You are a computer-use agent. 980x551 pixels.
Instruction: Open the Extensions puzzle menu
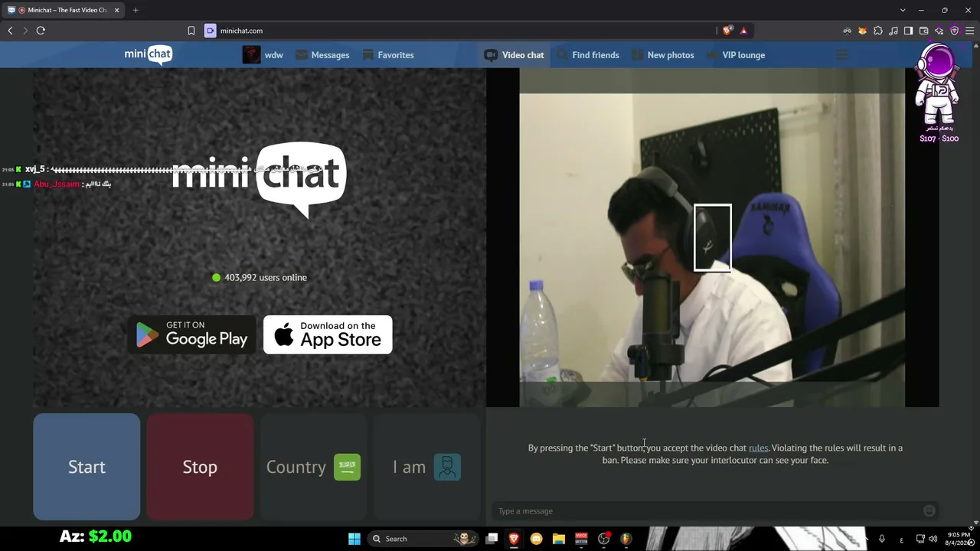point(877,31)
